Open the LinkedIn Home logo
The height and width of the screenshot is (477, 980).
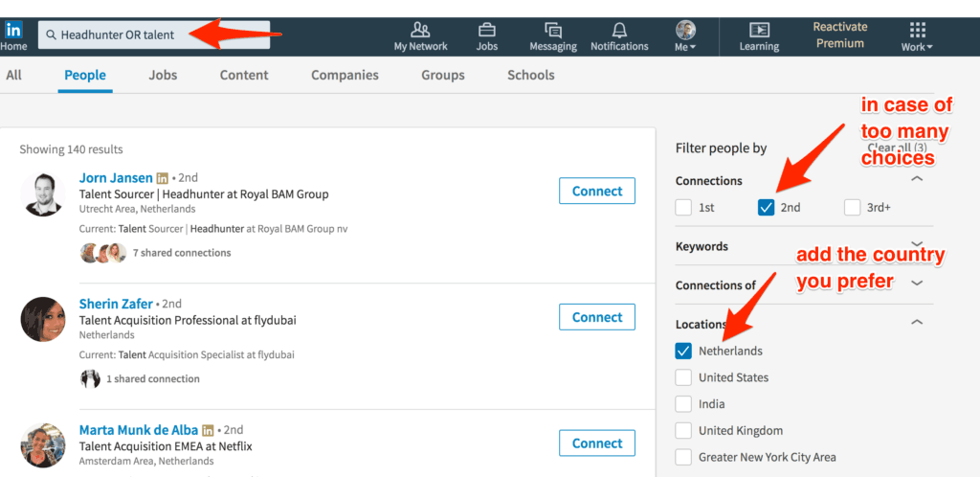(x=13, y=30)
